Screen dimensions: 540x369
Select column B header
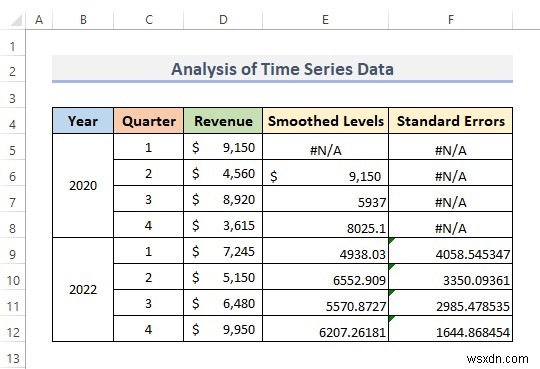pyautogui.click(x=83, y=20)
